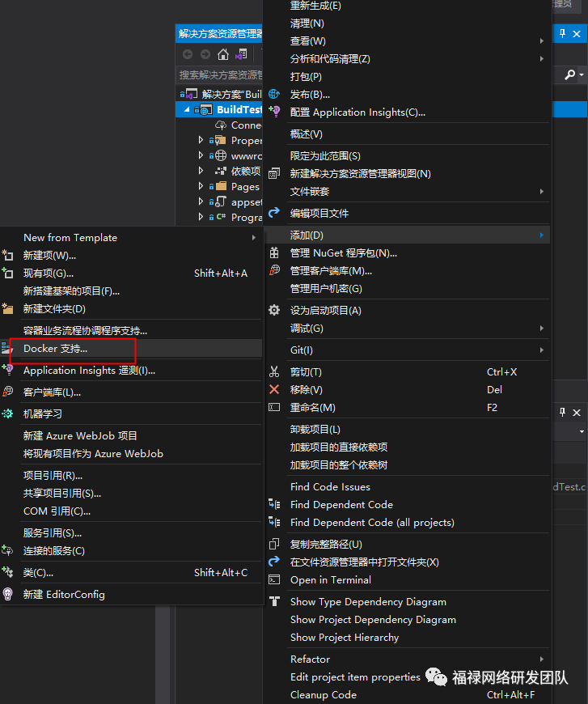
Task: Click the client library icon beside 管理客户端库(M)
Action: tap(274, 270)
